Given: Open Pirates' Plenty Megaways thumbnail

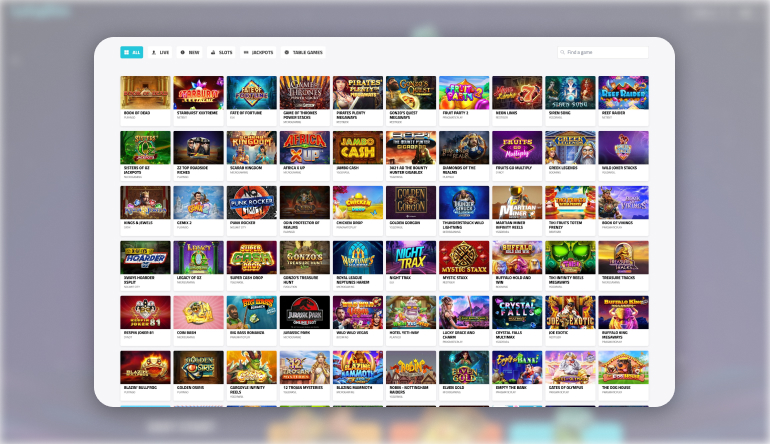Looking at the screenshot, I should (x=358, y=92).
